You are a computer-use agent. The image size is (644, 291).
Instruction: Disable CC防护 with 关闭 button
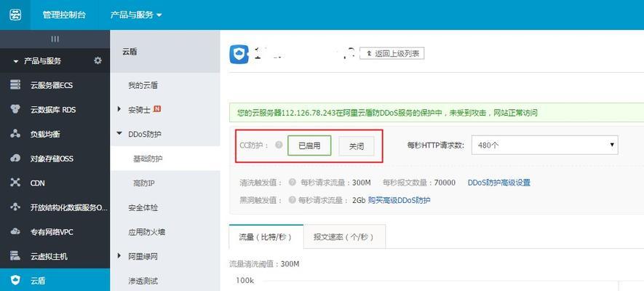tap(357, 146)
